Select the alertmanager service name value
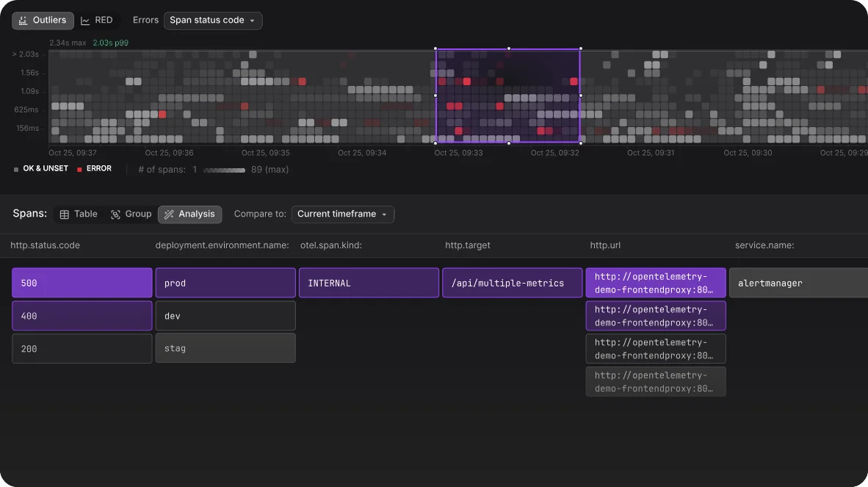 pyautogui.click(x=798, y=283)
